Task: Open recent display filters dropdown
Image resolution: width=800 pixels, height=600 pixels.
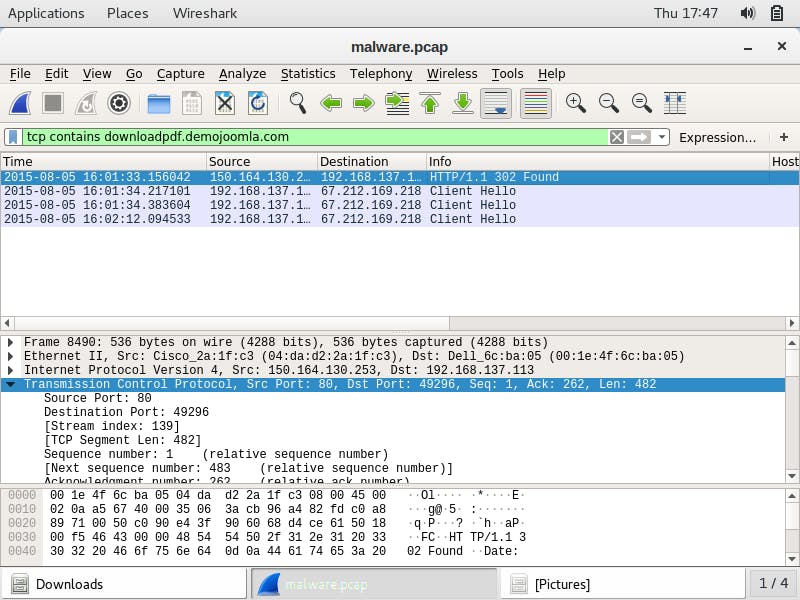Action: [x=662, y=137]
